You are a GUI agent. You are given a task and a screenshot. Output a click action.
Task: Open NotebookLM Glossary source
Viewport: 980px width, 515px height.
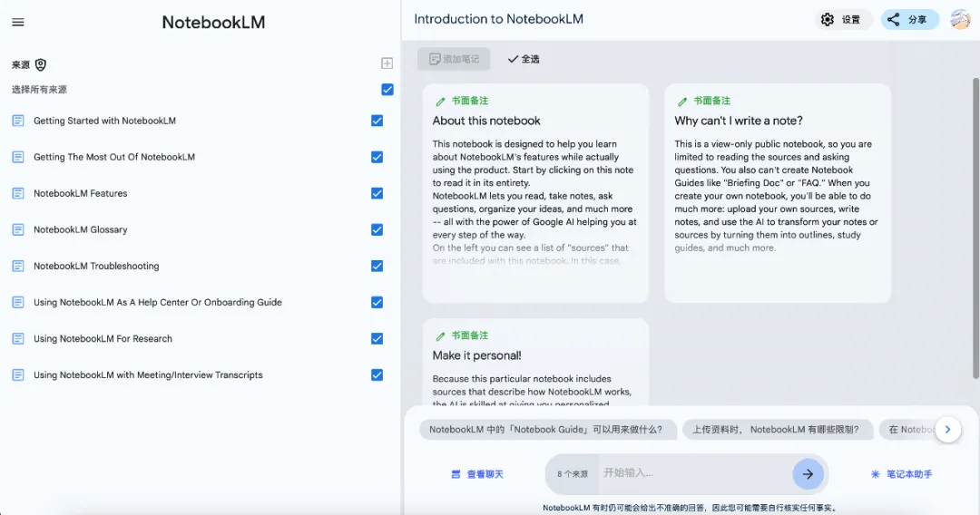(x=81, y=229)
